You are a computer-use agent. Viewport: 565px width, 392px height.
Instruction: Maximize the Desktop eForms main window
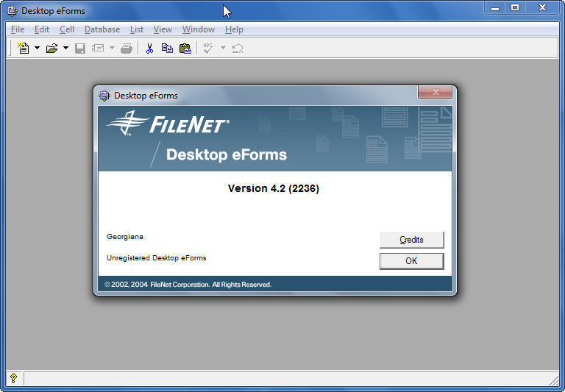pos(515,7)
